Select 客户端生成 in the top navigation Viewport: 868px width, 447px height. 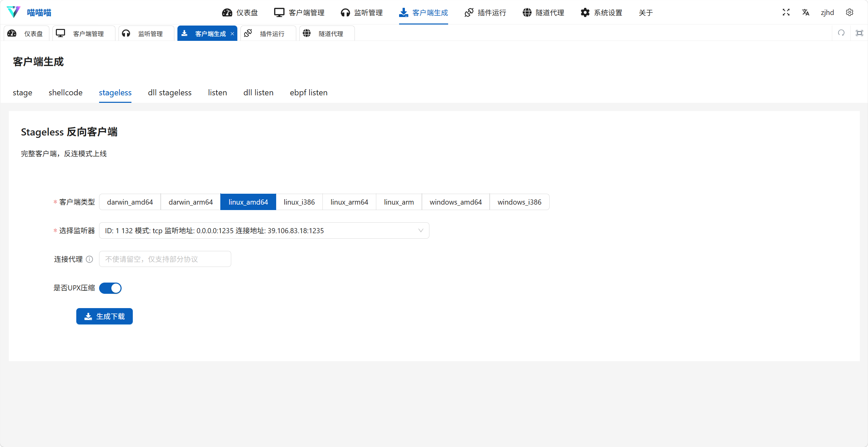tap(423, 13)
